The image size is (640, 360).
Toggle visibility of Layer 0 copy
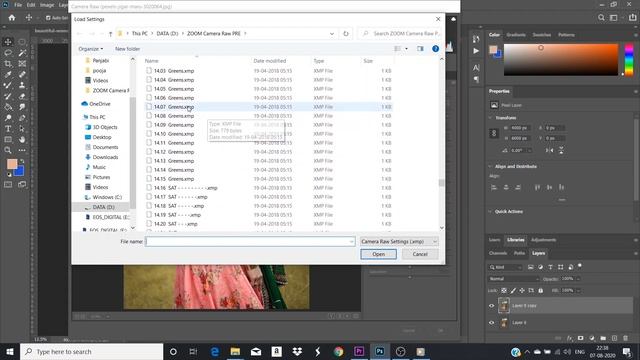point(491,306)
